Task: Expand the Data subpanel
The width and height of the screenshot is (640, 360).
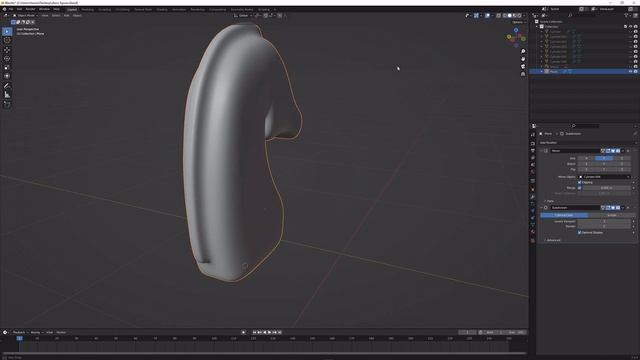Action: pyautogui.click(x=549, y=201)
